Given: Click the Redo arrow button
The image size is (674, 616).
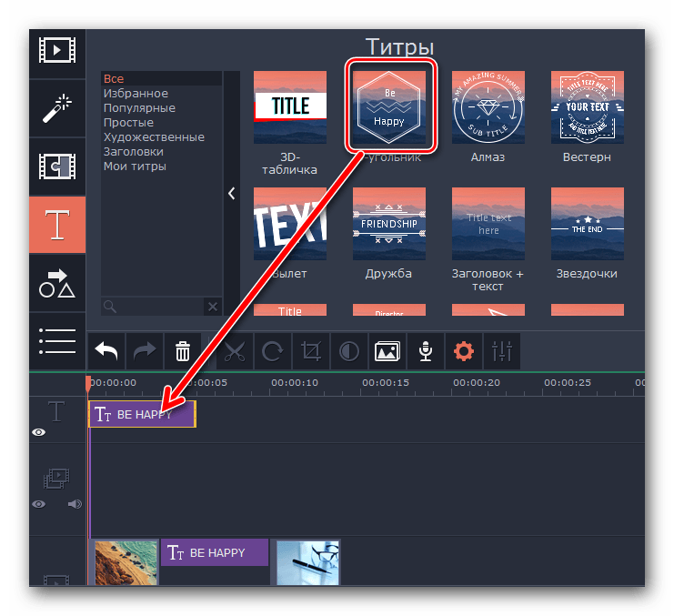Looking at the screenshot, I should point(145,351).
